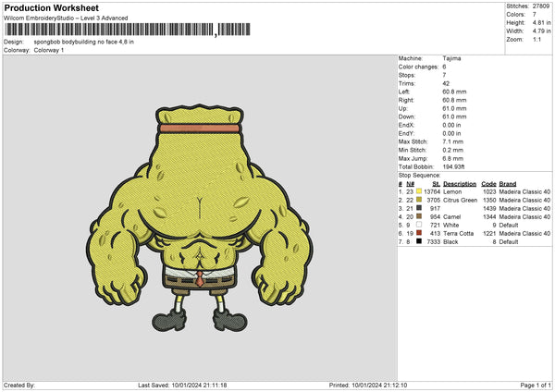Click the Zoom value 1:1
The width and height of the screenshot is (555, 392).
click(x=536, y=39)
